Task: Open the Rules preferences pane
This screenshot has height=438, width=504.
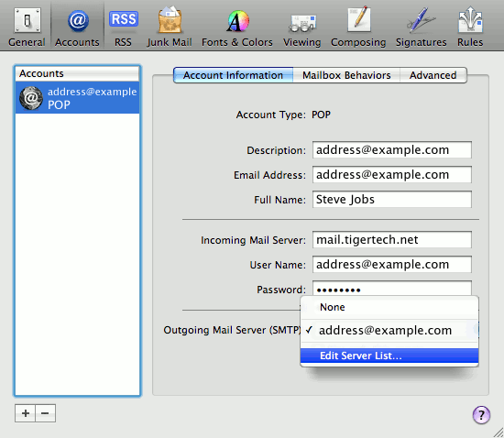Action: click(x=470, y=27)
